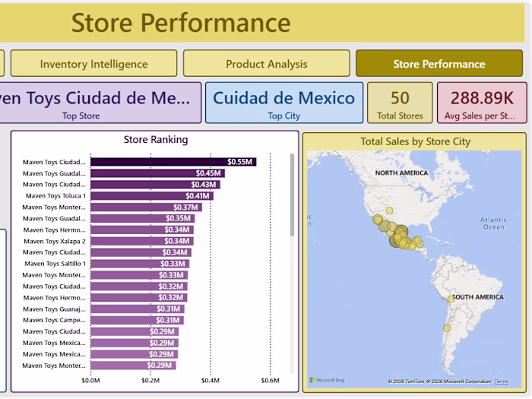The image size is (532, 399).
Task: Select the 288.89K Avg Sales card
Action: 482,103
